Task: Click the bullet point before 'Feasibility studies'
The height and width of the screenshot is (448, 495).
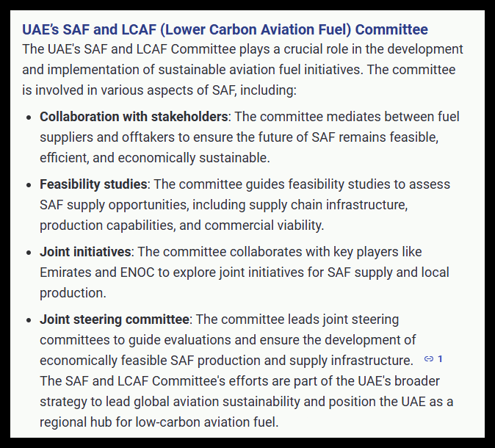Action: pyautogui.click(x=28, y=185)
